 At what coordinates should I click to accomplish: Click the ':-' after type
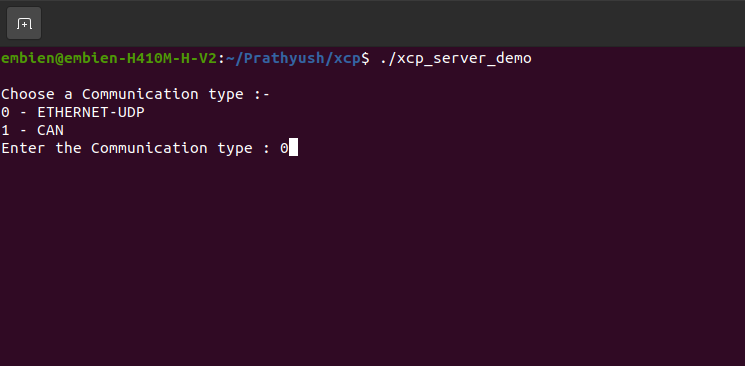pos(262,95)
